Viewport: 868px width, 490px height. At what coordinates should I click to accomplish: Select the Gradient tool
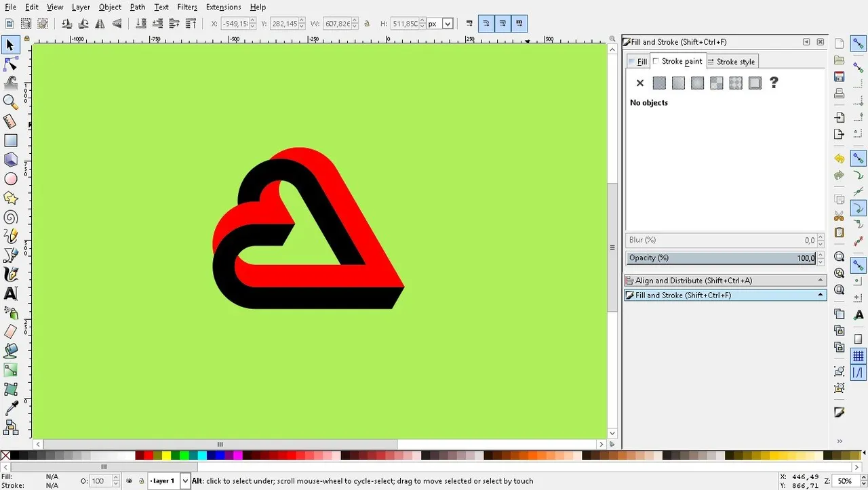pyautogui.click(x=11, y=370)
